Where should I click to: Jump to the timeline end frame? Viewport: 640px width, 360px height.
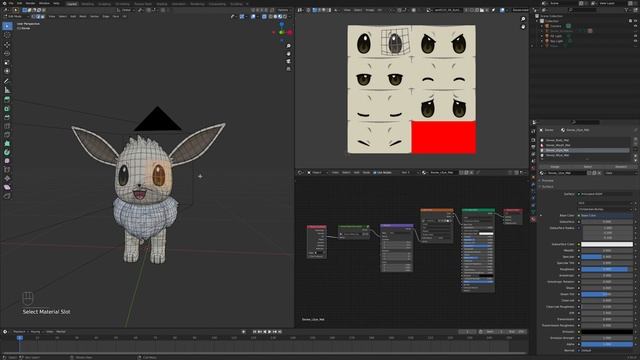tap(280, 332)
